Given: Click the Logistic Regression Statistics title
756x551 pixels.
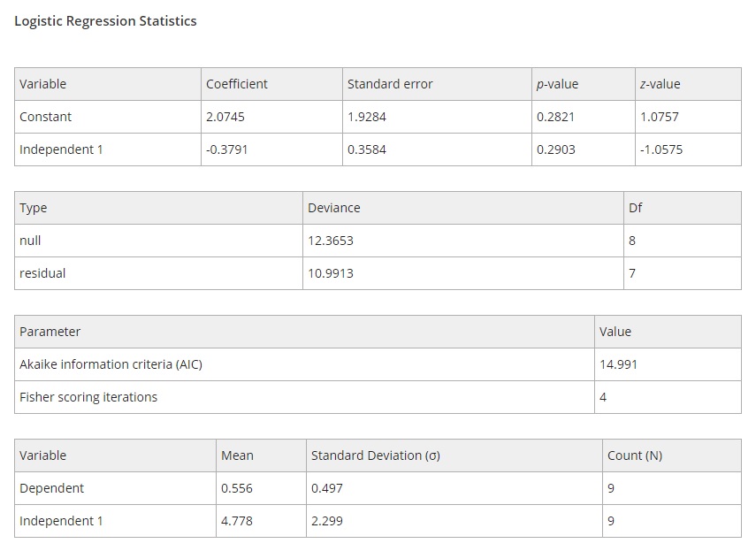Looking at the screenshot, I should (105, 20).
